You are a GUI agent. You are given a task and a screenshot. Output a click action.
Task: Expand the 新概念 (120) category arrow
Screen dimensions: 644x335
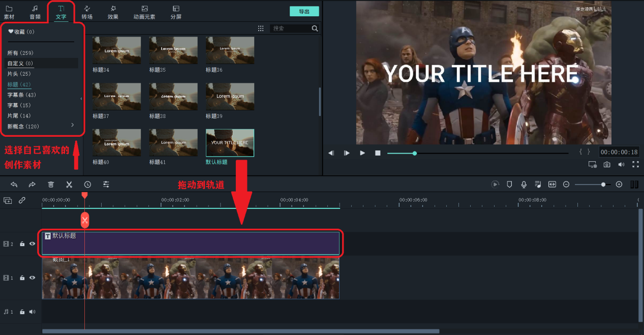(73, 125)
